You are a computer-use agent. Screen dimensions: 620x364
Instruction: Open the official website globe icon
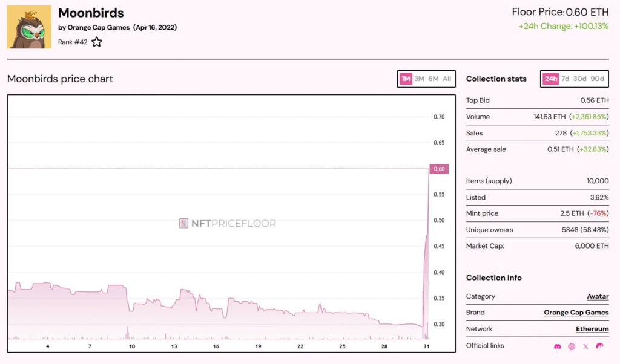click(572, 346)
